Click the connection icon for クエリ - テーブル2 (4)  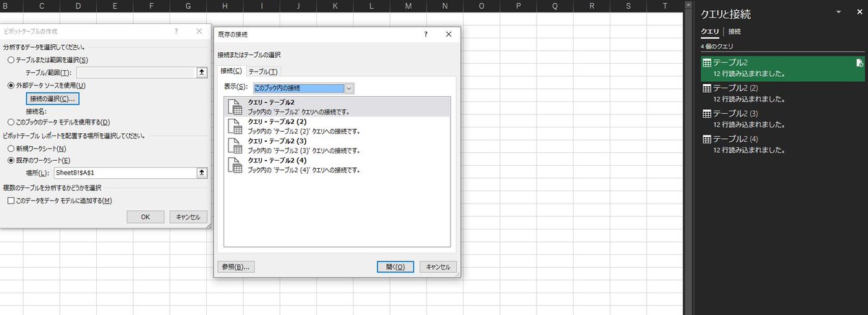[236, 165]
